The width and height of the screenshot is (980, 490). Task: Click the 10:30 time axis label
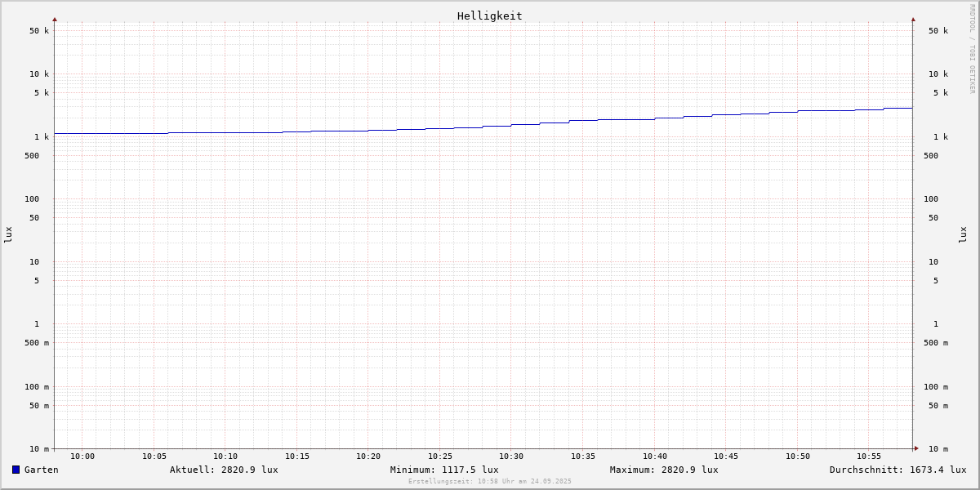[511, 457]
